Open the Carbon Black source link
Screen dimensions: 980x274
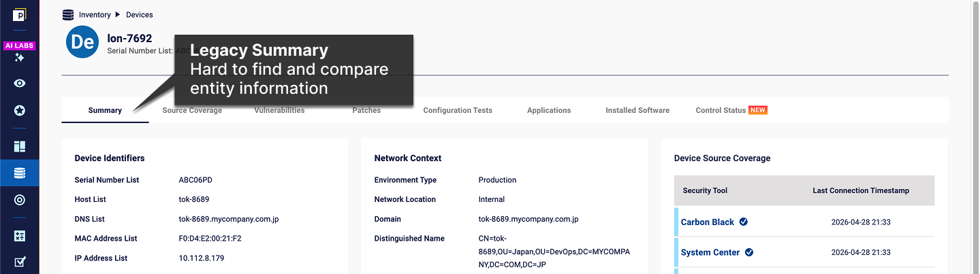[708, 222]
